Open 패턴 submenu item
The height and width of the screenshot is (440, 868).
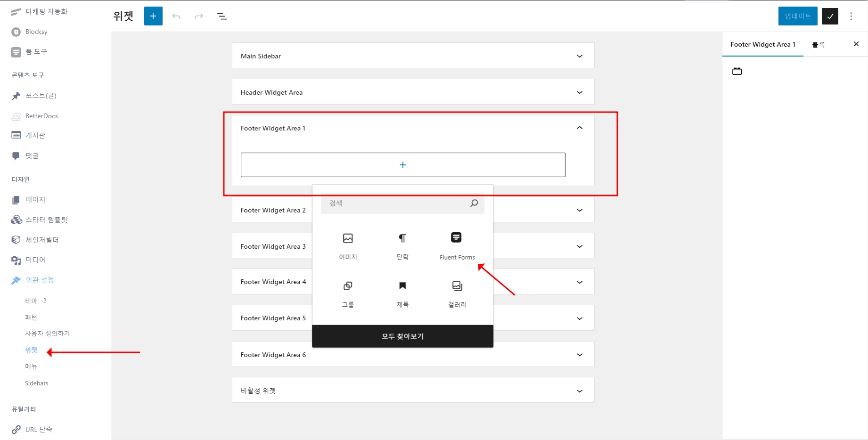pyautogui.click(x=31, y=318)
